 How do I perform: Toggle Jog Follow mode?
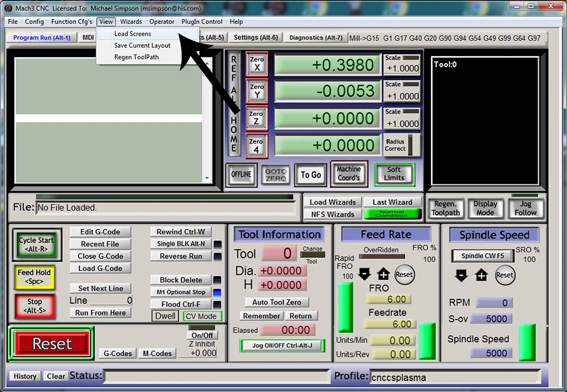(x=525, y=208)
